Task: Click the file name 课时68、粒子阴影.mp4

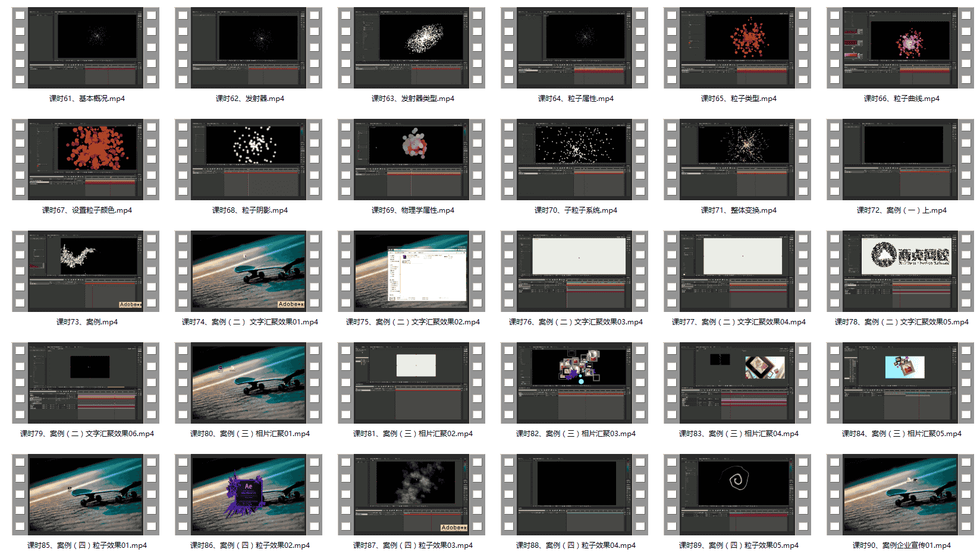Action: (x=250, y=210)
